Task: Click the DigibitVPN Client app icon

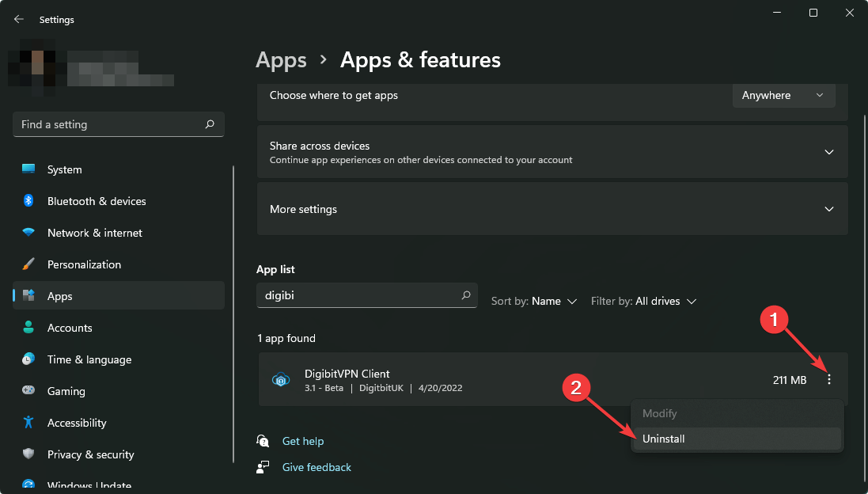Action: (282, 380)
